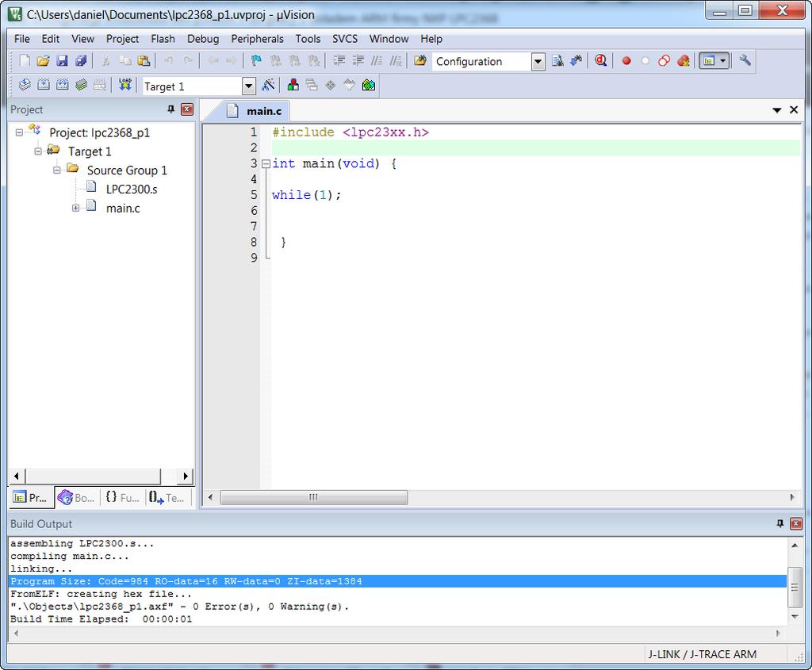Click the Save All icon

tap(81, 61)
